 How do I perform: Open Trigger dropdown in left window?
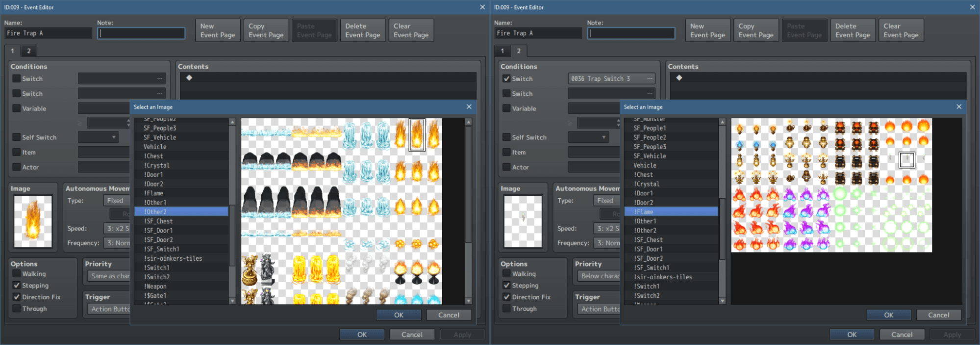[109, 309]
